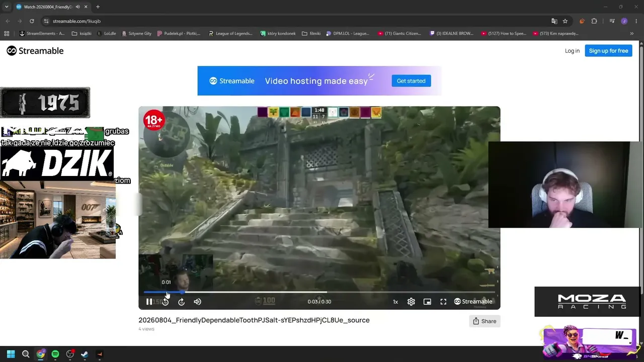Show more bookmarks chevron
The image size is (644, 362).
pos(632,34)
